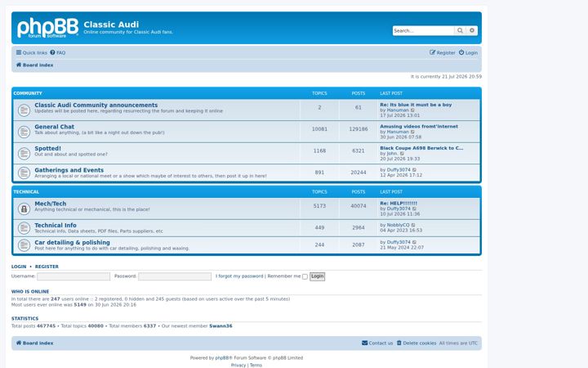
Task: Click the Register link in header
Action: 443,52
